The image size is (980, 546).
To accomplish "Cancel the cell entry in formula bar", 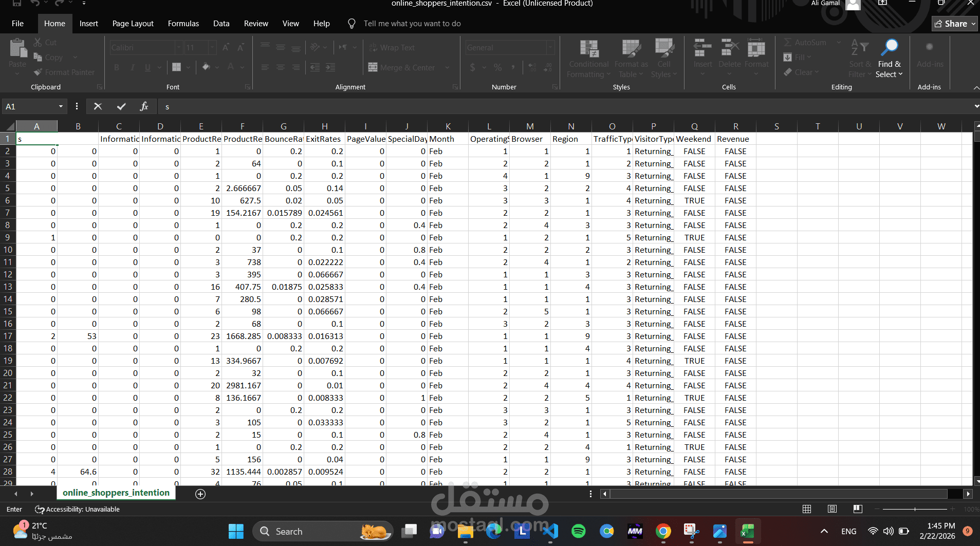I will (98, 106).
